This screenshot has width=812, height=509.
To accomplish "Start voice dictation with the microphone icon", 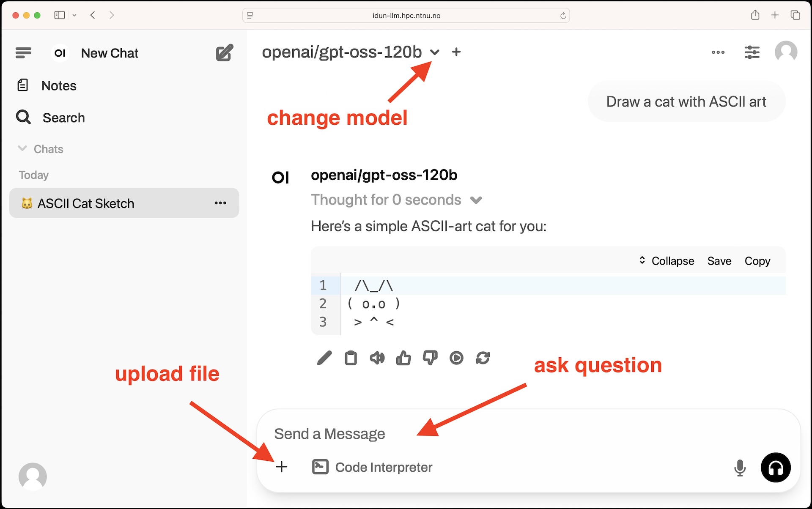I will (x=740, y=468).
